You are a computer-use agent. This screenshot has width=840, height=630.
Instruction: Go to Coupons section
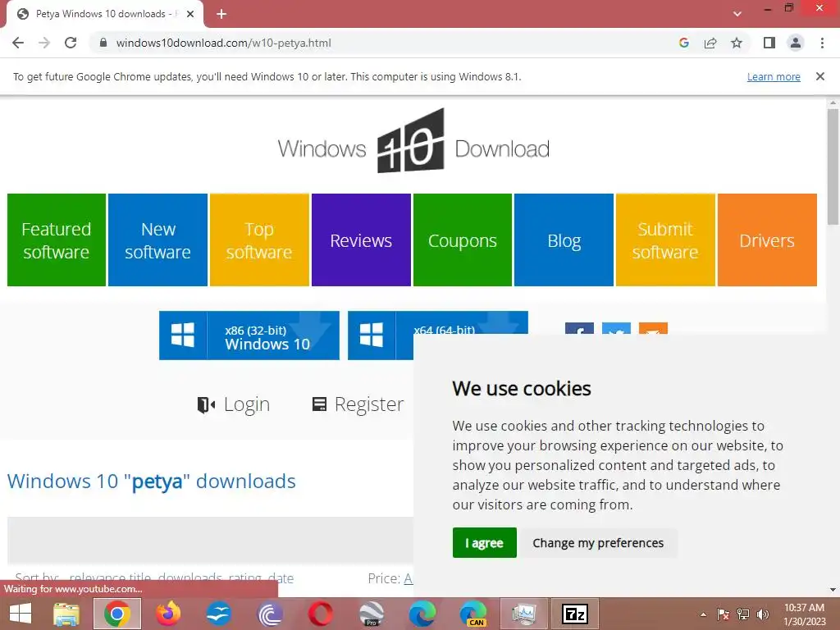pos(463,240)
